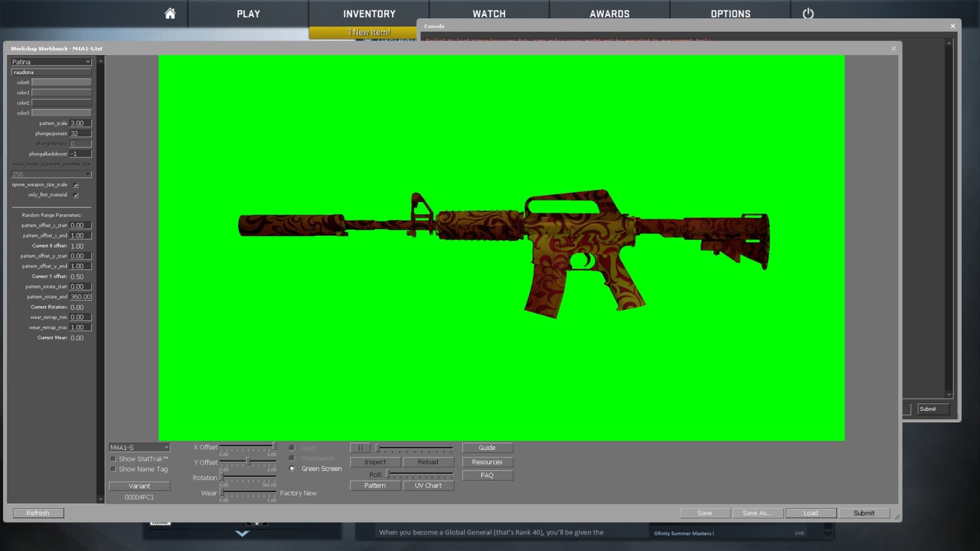Screen dimensions: 980x551
Task: Pause the weapon animation
Action: (x=360, y=448)
